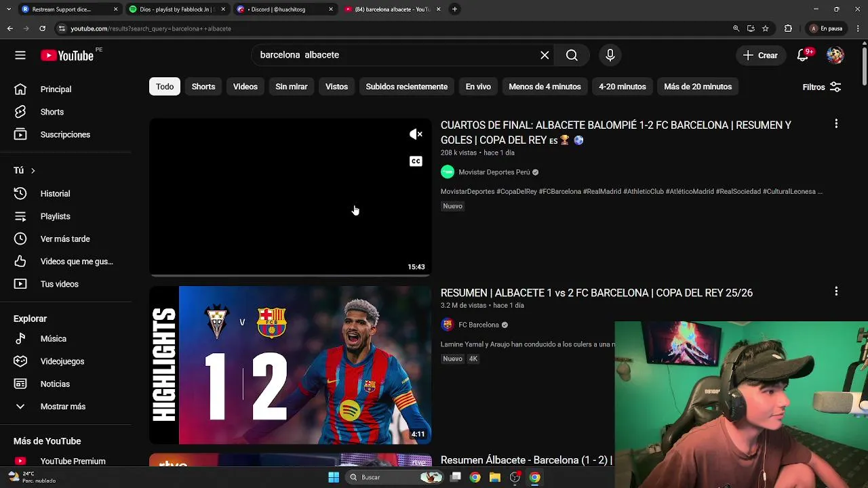Select the Vistos filter chip
Viewport: 868px width, 488px height.
point(336,87)
